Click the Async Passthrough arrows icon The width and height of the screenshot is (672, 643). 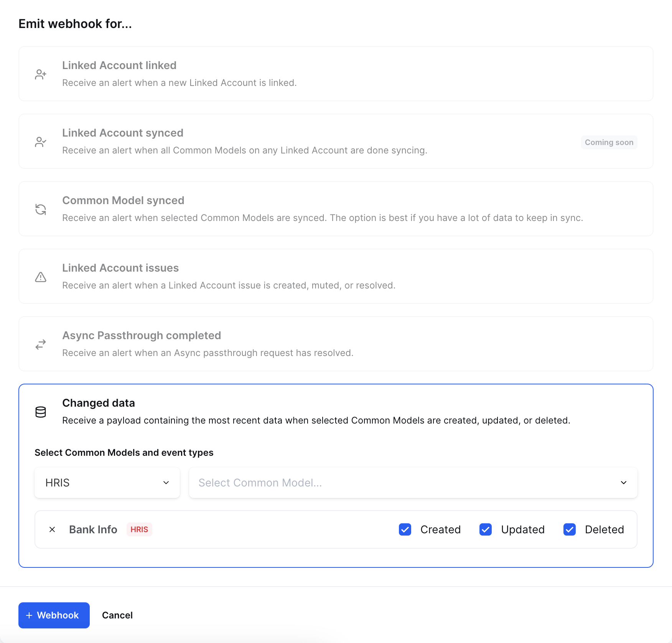(x=41, y=344)
